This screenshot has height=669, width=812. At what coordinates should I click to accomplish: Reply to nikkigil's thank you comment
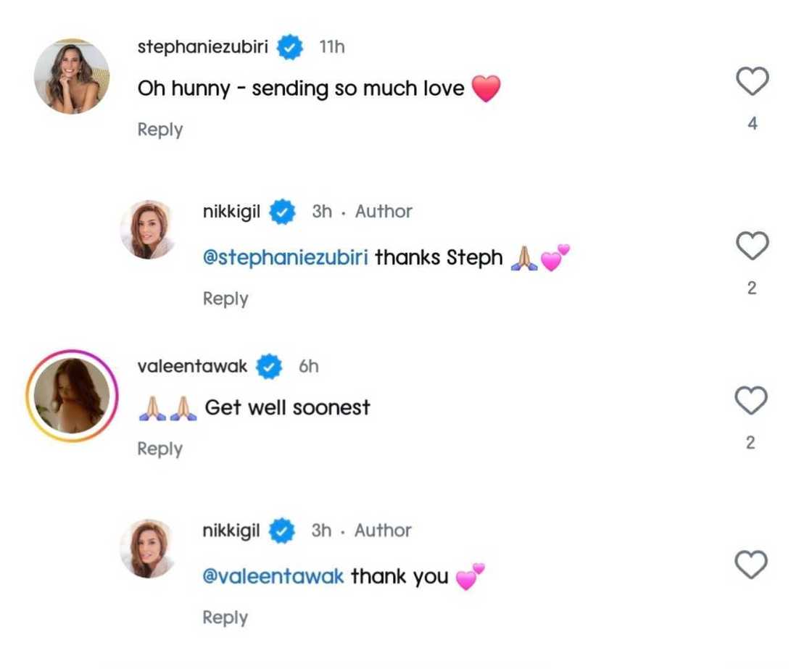point(225,618)
